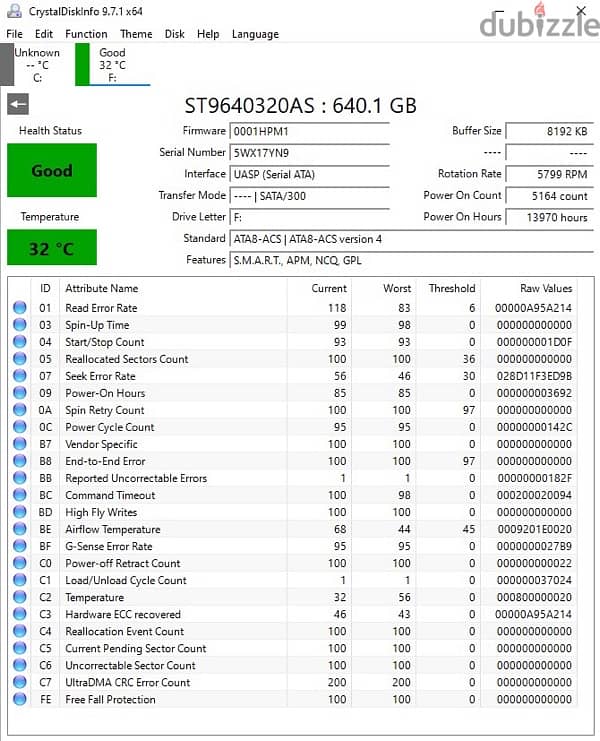Go to previous disk with back arrow
The image size is (600, 741).
[x=18, y=104]
